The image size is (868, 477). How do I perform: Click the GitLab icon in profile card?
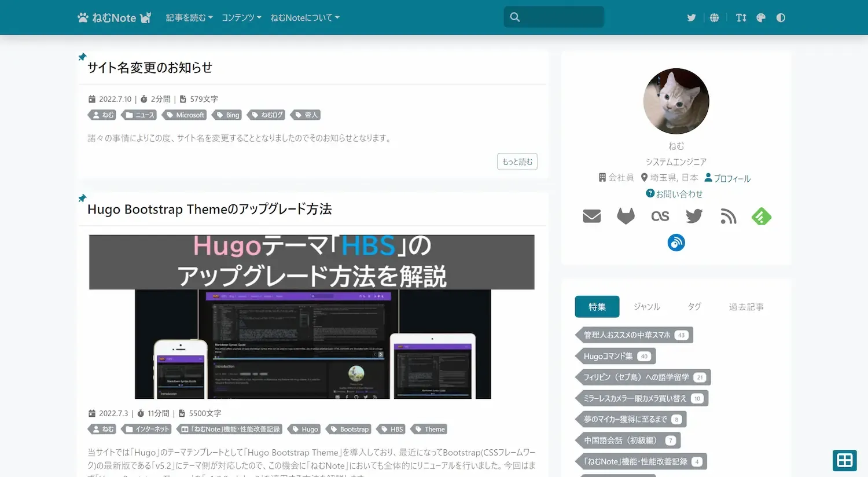point(626,216)
